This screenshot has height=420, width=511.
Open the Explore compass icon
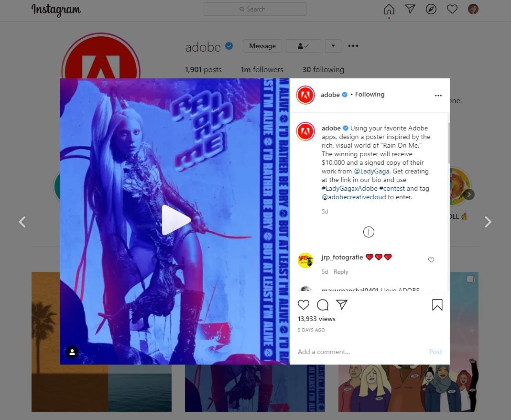coord(431,9)
